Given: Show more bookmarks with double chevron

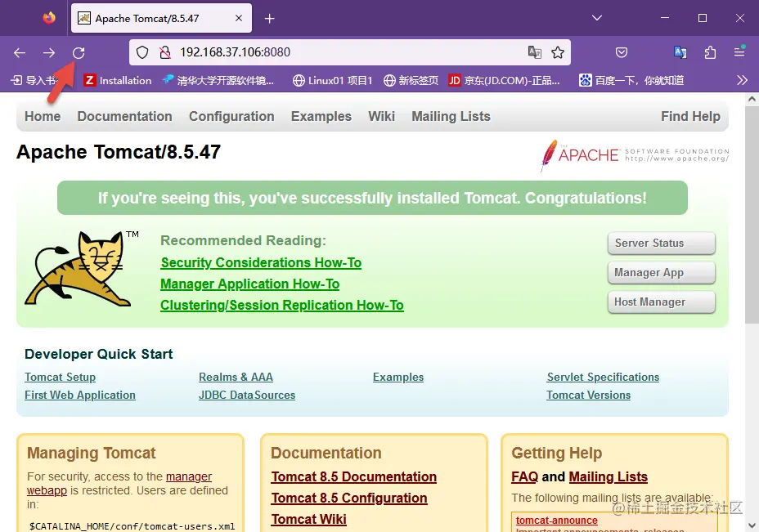Looking at the screenshot, I should click(742, 80).
